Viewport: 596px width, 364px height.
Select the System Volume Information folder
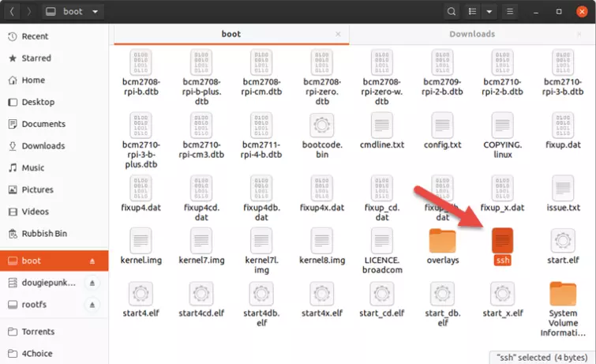coord(563,293)
